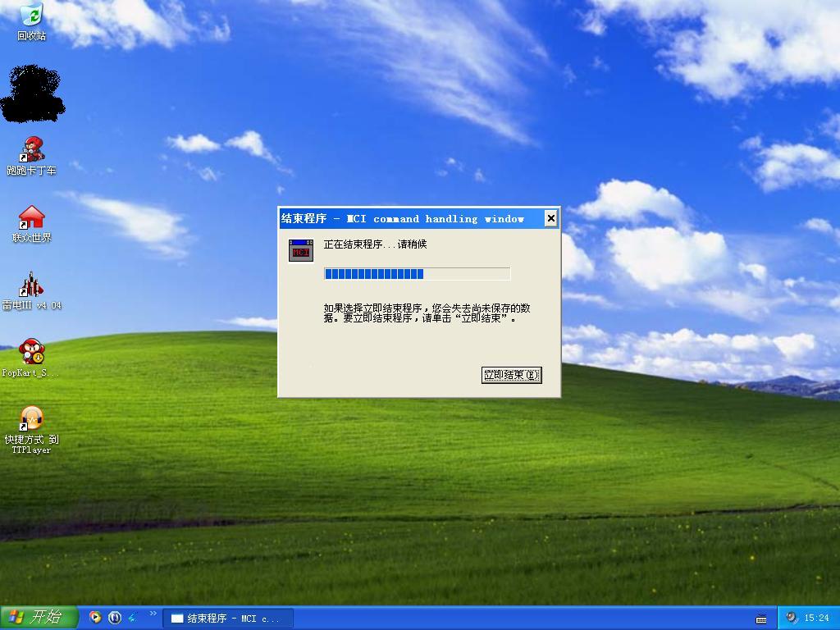Image resolution: width=840 pixels, height=630 pixels.
Task: Click the 立即结束 (End Now) button
Action: [511, 375]
